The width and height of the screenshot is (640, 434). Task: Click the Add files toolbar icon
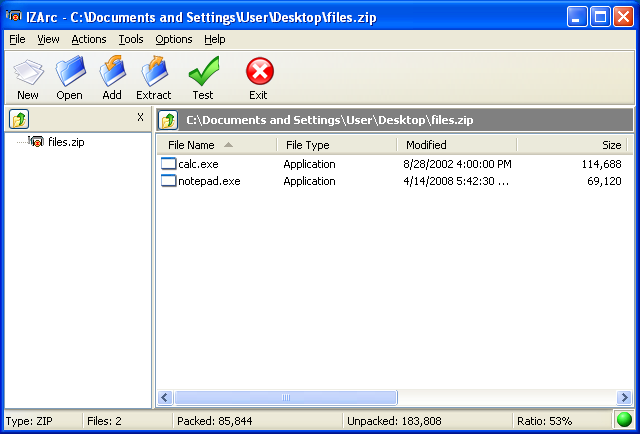pyautogui.click(x=112, y=75)
